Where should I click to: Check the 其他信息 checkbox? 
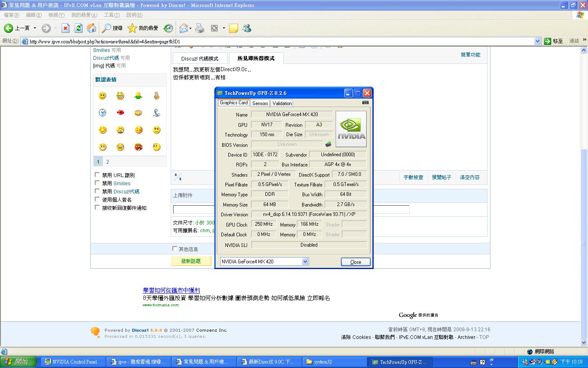[175, 249]
